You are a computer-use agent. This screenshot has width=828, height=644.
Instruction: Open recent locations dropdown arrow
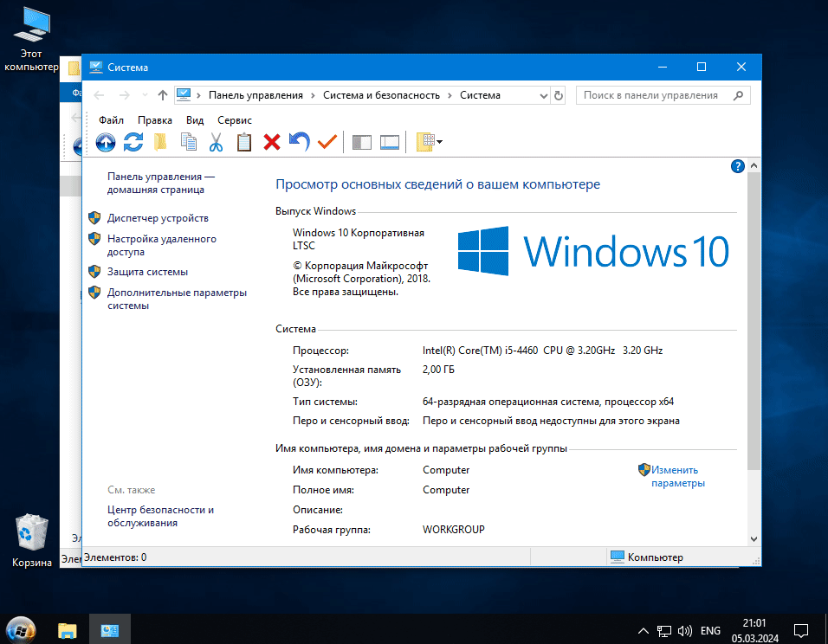(145, 95)
